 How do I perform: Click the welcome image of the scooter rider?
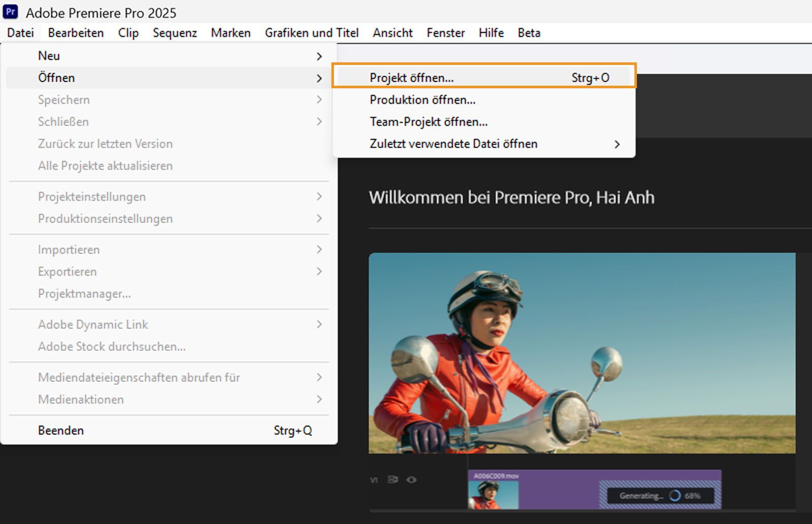(x=582, y=353)
